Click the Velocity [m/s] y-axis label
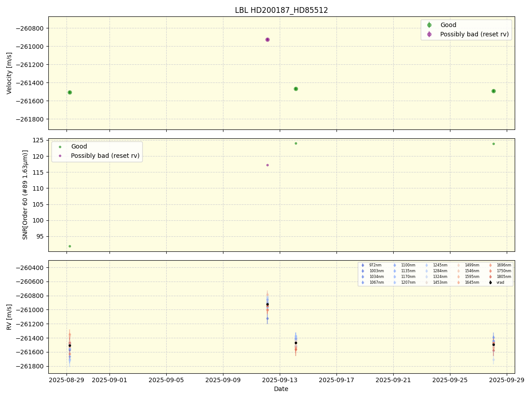Viewport: 532px width, 399px height. pyautogui.click(x=9, y=73)
